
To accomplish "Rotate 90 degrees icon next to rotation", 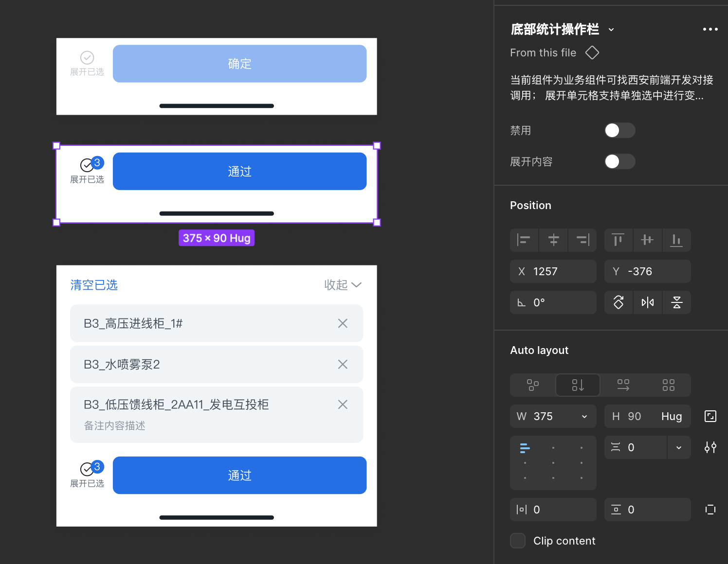I will point(619,302).
